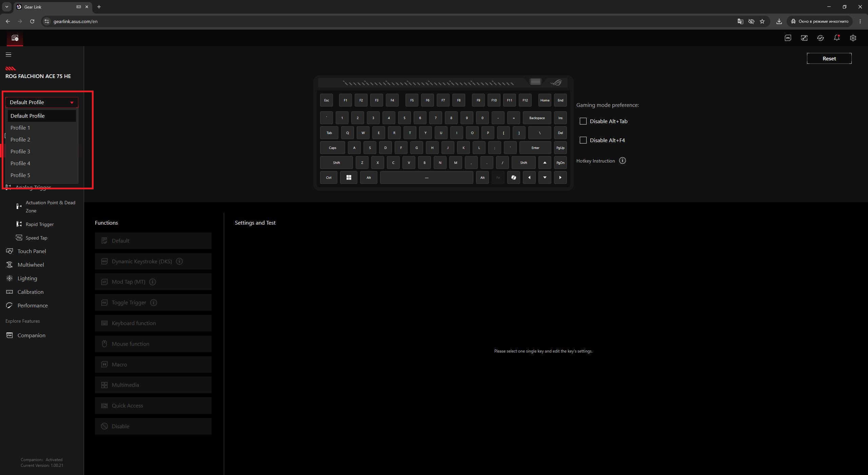Select the F12 key
Viewport: 868px width, 475px height.
tap(525, 100)
